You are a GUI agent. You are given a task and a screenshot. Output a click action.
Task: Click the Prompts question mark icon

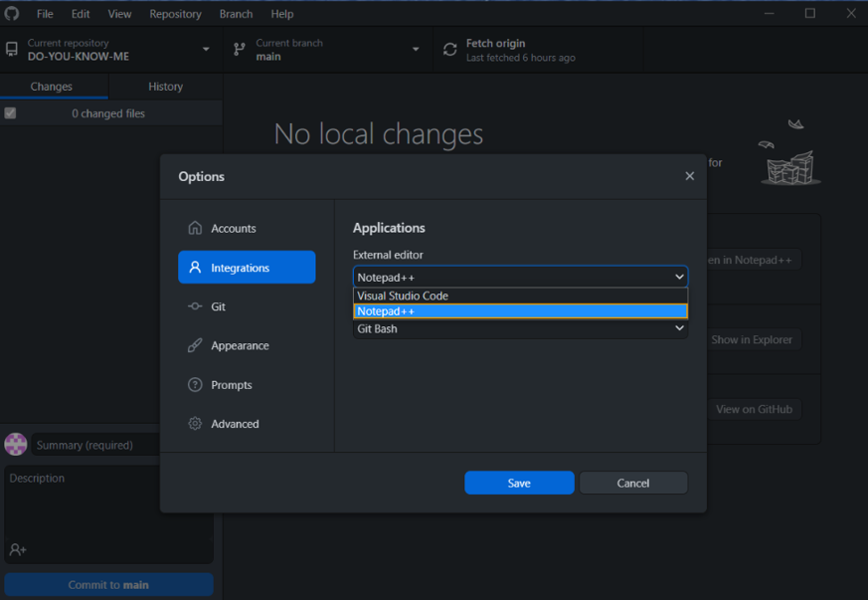[195, 385]
